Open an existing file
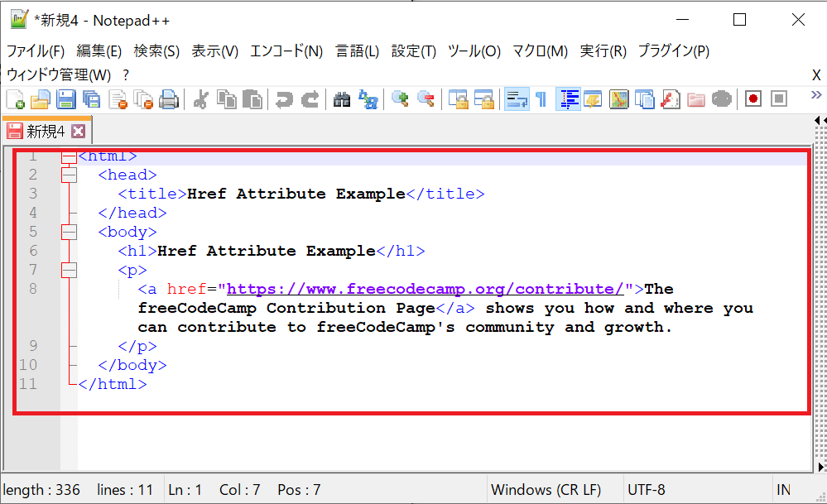This screenshot has height=504, width=827. [40, 98]
